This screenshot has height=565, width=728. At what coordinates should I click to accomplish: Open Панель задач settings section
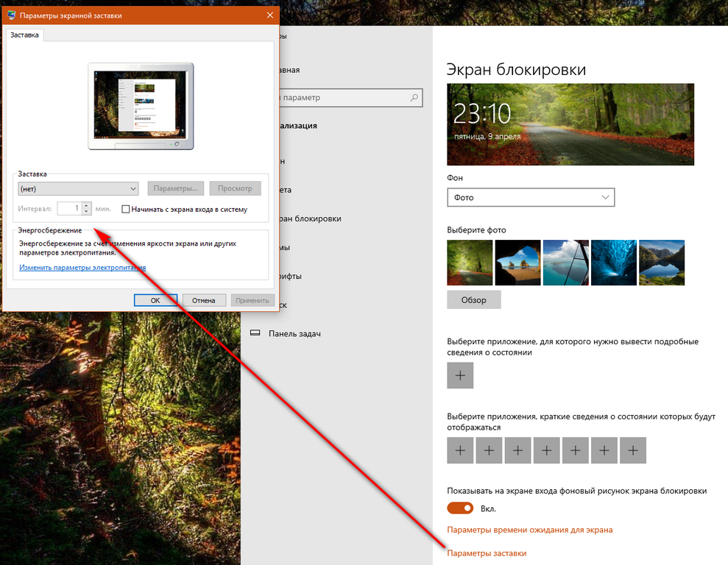tap(294, 333)
